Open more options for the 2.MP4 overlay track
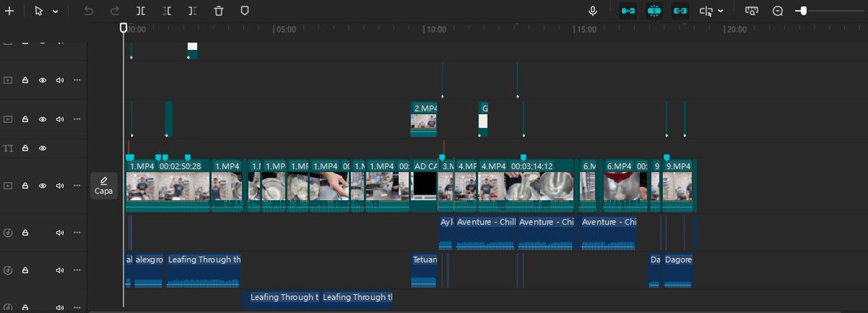868x313 pixels. pos(77,119)
